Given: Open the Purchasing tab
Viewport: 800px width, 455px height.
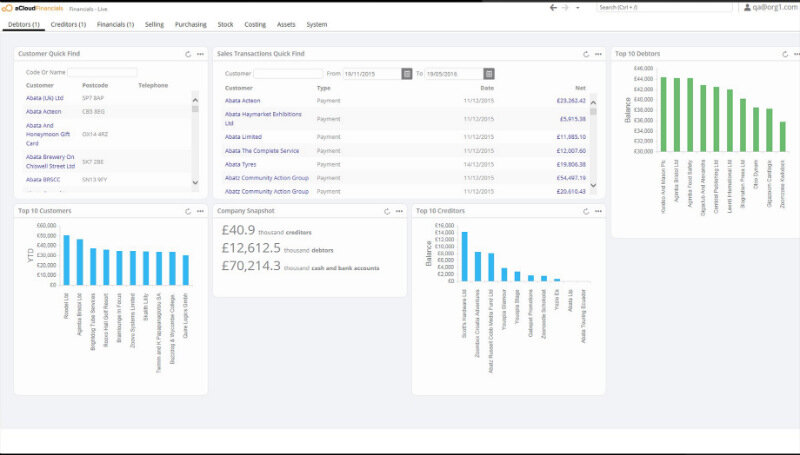Looking at the screenshot, I should (191, 23).
